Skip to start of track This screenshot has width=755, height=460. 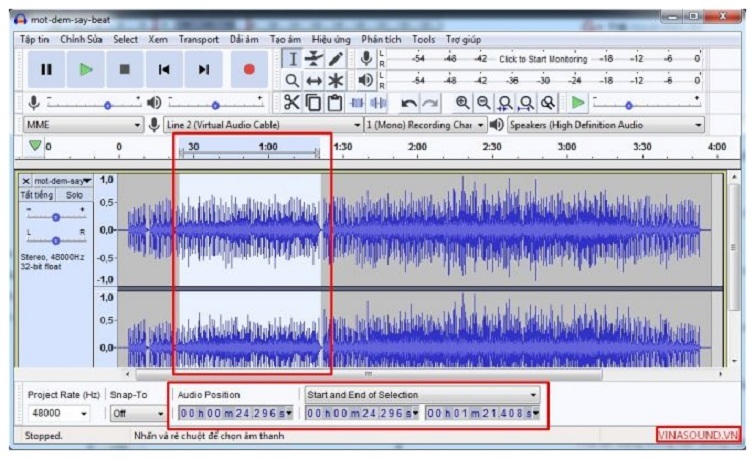pos(164,69)
